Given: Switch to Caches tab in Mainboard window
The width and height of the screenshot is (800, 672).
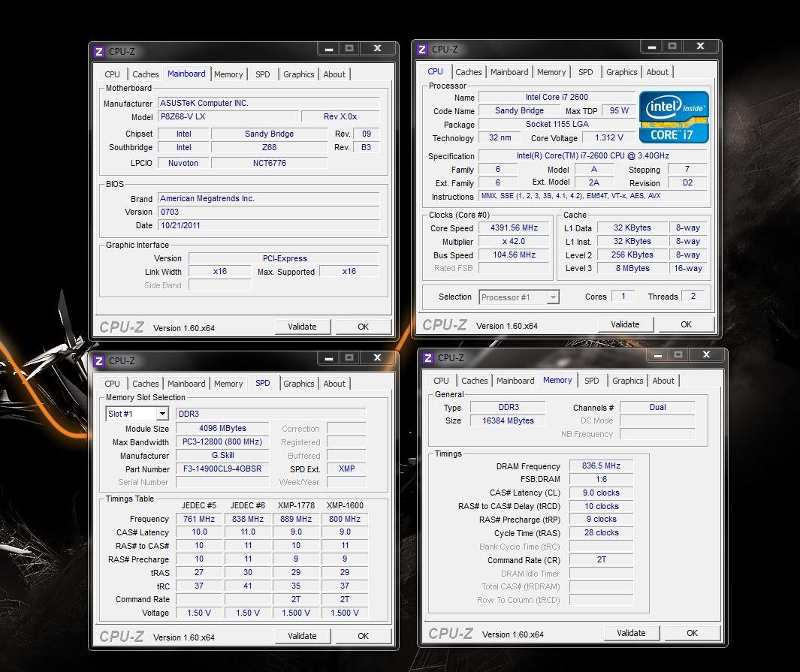Looking at the screenshot, I should (146, 74).
